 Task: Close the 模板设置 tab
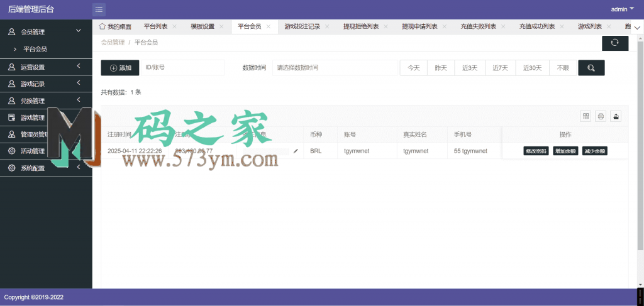(221, 26)
